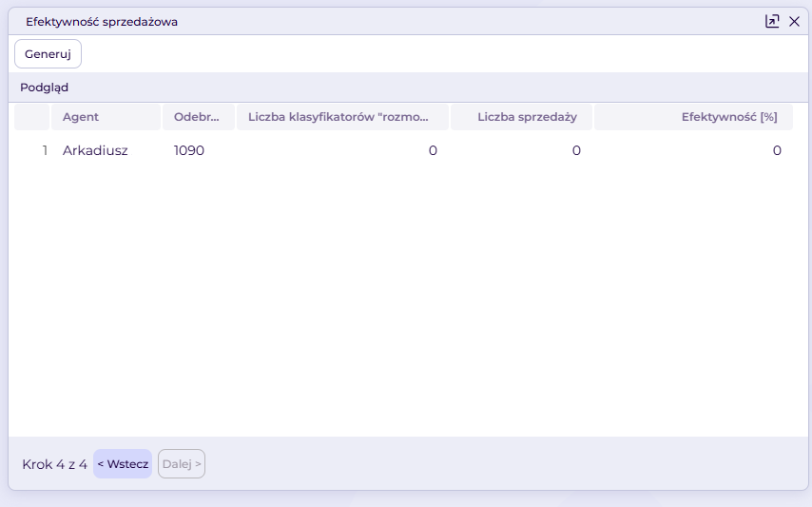Sort by Efektywność [%] column header
Image resolution: width=812 pixels, height=507 pixels.
[693, 117]
